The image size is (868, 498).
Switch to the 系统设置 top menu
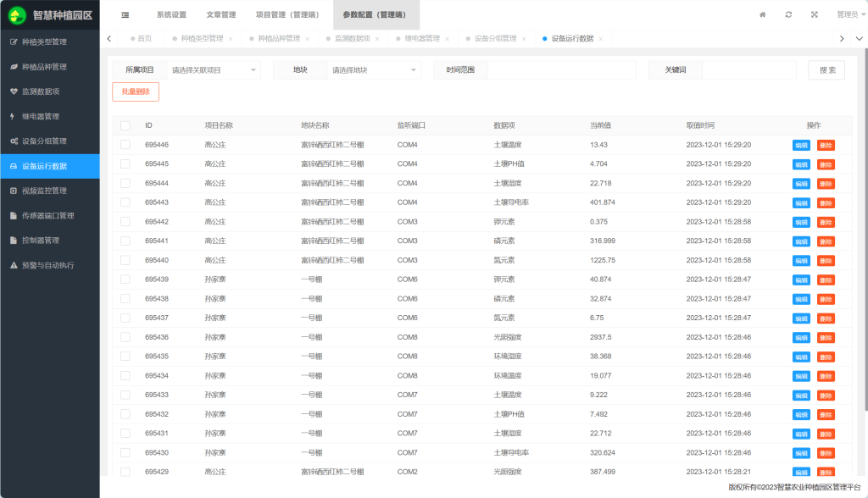171,14
